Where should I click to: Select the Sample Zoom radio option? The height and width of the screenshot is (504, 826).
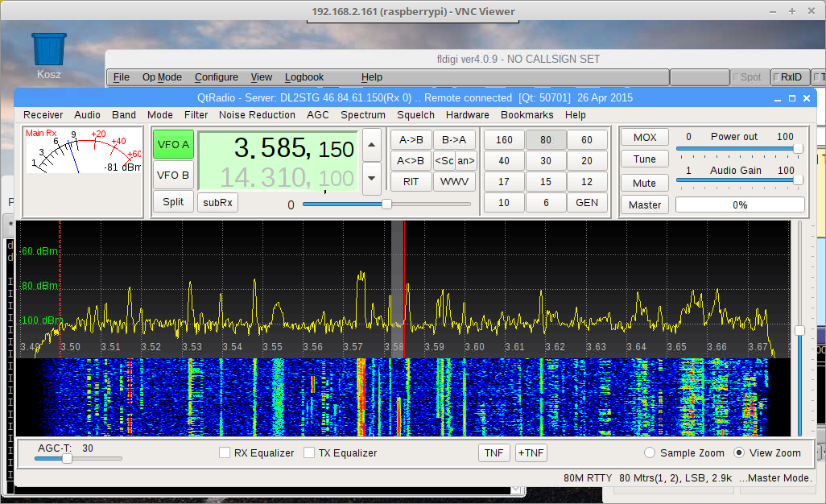650,453
